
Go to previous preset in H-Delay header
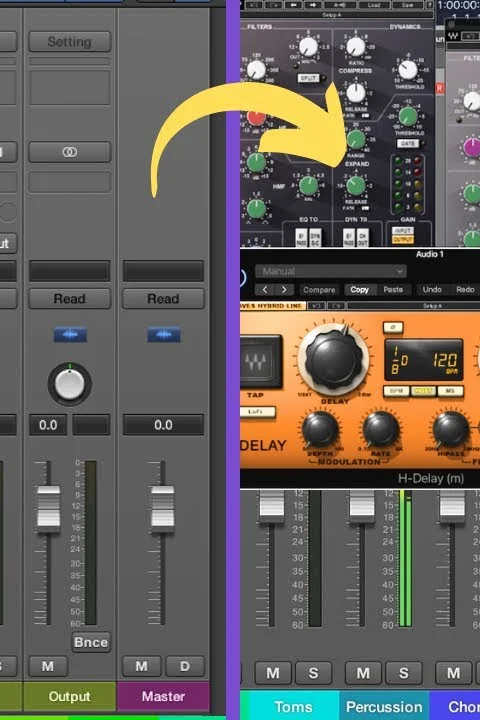[265, 290]
